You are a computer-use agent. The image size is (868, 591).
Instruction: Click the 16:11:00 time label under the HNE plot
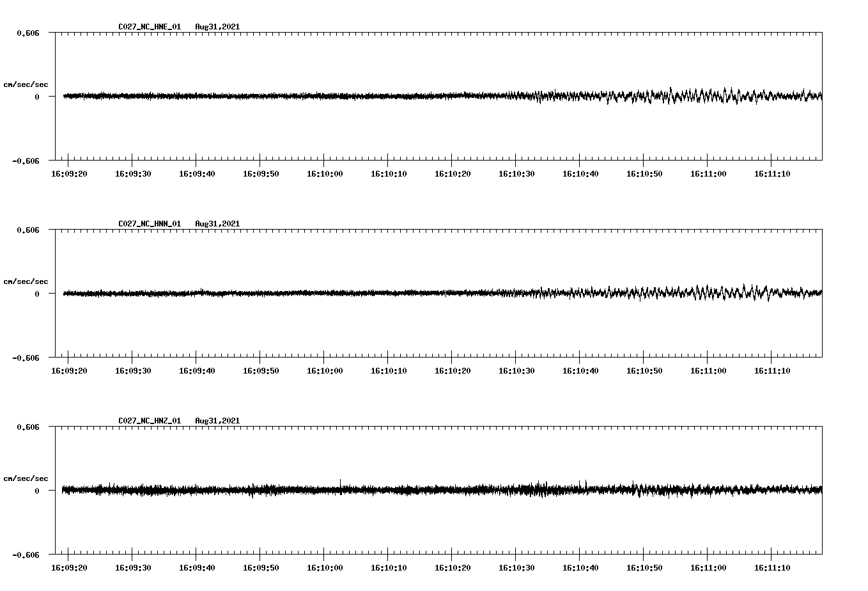(x=708, y=174)
